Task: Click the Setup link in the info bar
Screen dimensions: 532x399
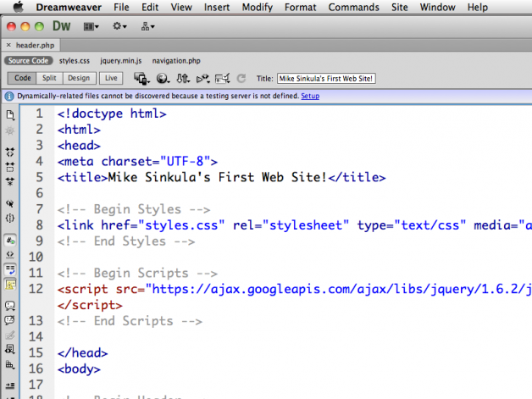Action: tap(310, 96)
